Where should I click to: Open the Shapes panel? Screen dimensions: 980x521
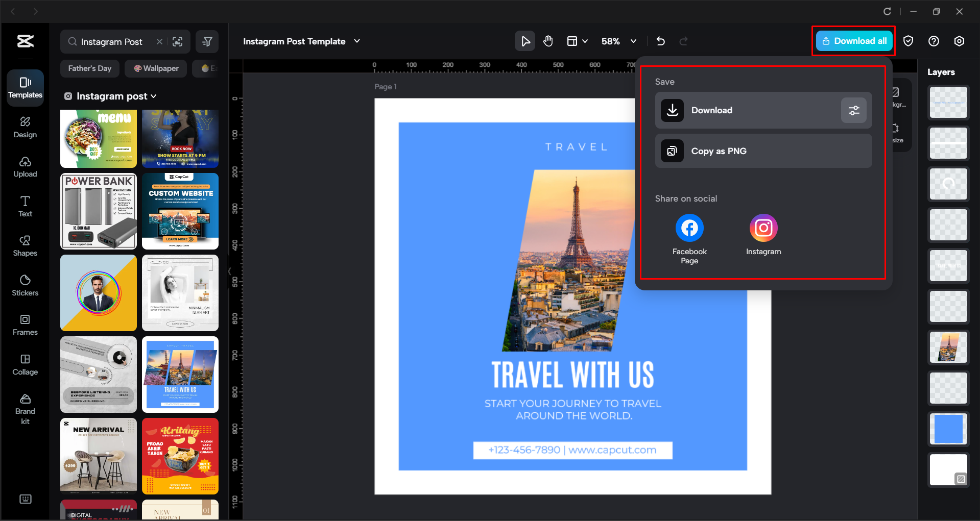25,245
